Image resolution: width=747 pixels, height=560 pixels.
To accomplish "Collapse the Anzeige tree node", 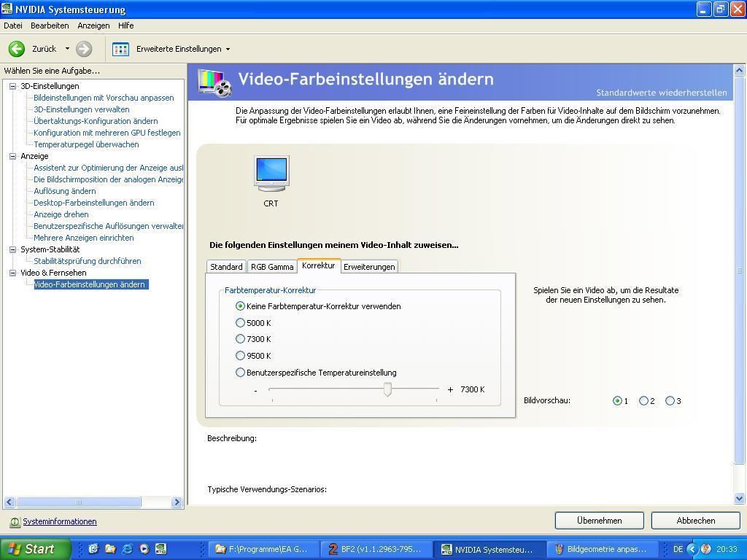I will pyautogui.click(x=13, y=156).
